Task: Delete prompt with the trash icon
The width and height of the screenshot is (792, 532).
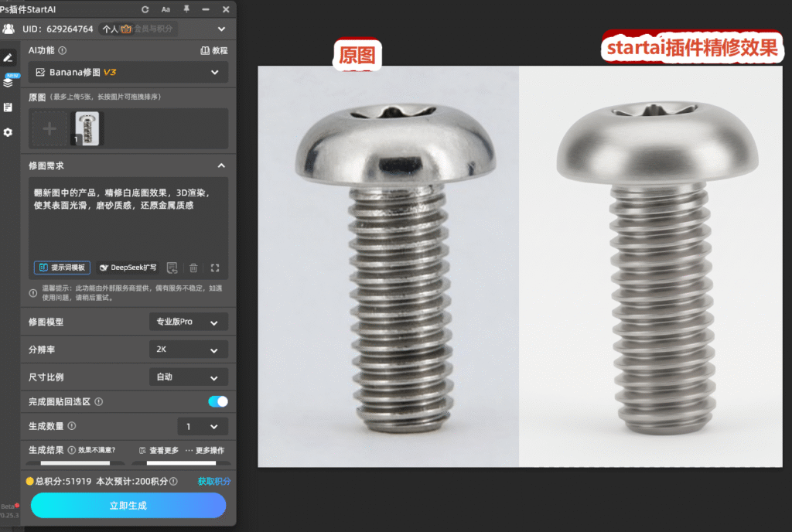Action: [x=193, y=268]
